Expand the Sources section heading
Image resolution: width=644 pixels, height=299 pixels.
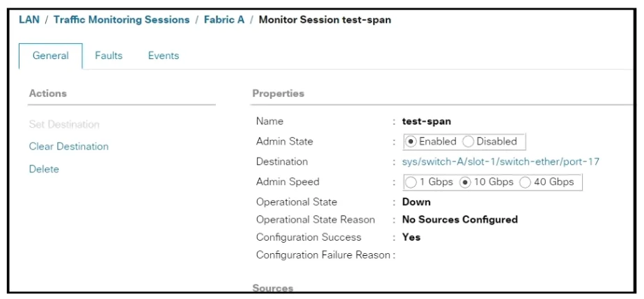pos(273,288)
